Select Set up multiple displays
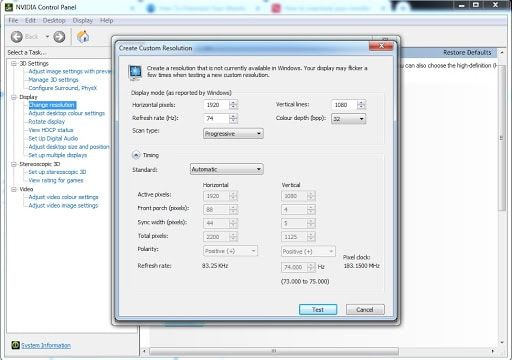The width and height of the screenshot is (512, 360). [x=58, y=155]
